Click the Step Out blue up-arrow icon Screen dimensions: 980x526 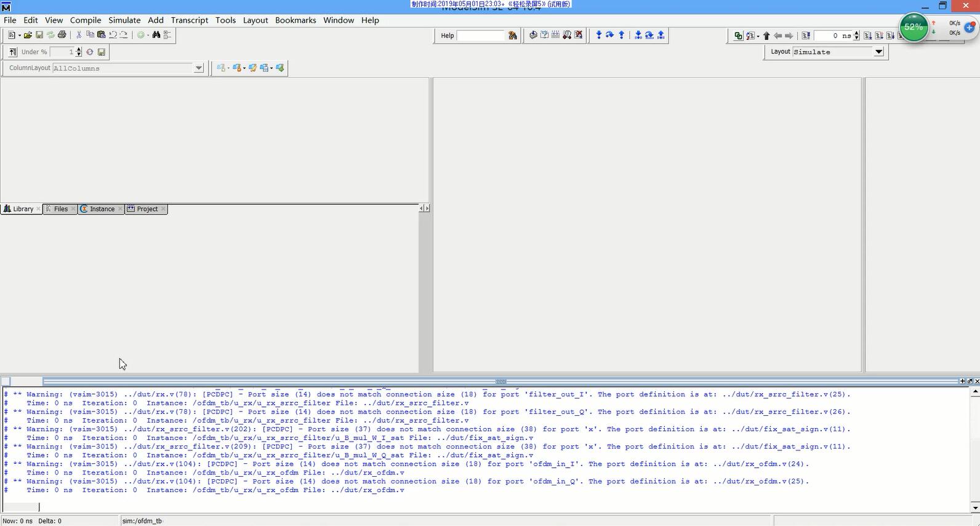pyautogui.click(x=622, y=35)
